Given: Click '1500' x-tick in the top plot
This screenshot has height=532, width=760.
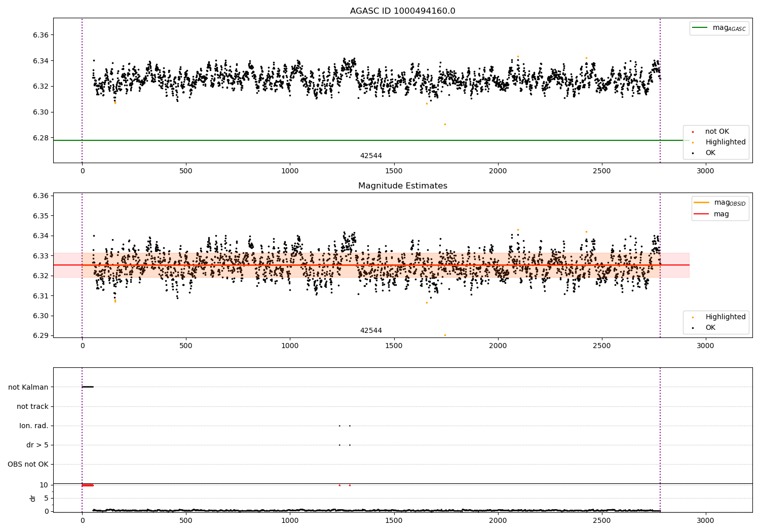Looking at the screenshot, I should click(394, 171).
